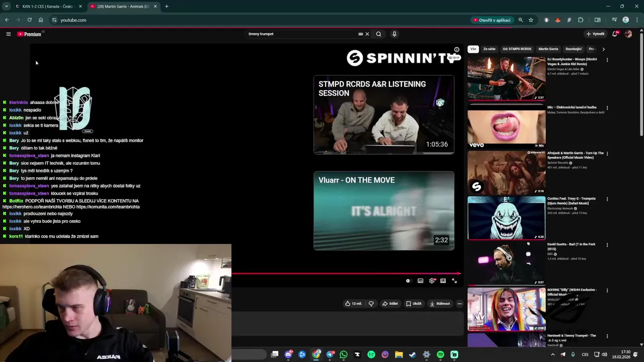Download video via Stáhnout
644x362 pixels.
(x=440, y=304)
